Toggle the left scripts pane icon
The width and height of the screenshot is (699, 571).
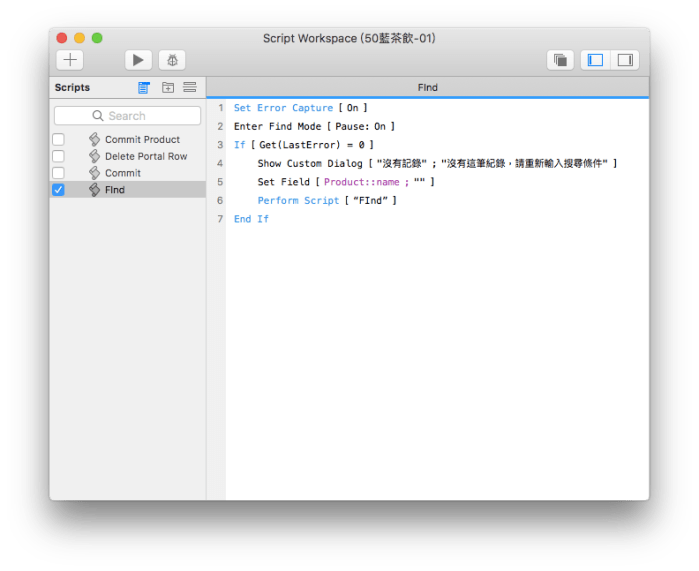click(x=595, y=60)
